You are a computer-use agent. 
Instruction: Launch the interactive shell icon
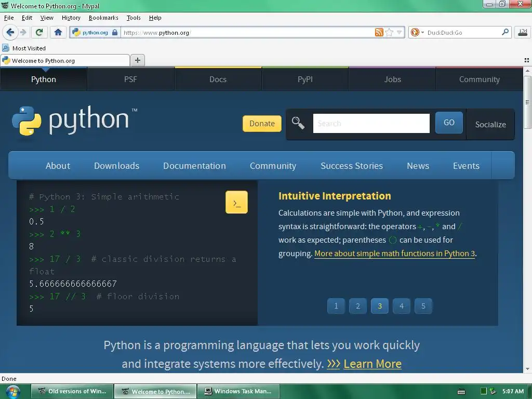tap(236, 202)
